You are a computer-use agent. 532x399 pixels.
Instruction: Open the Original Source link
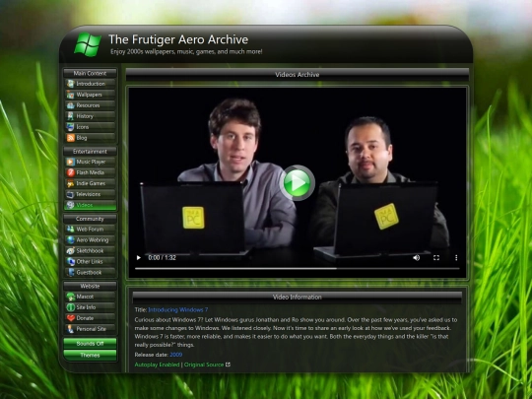(x=204, y=365)
